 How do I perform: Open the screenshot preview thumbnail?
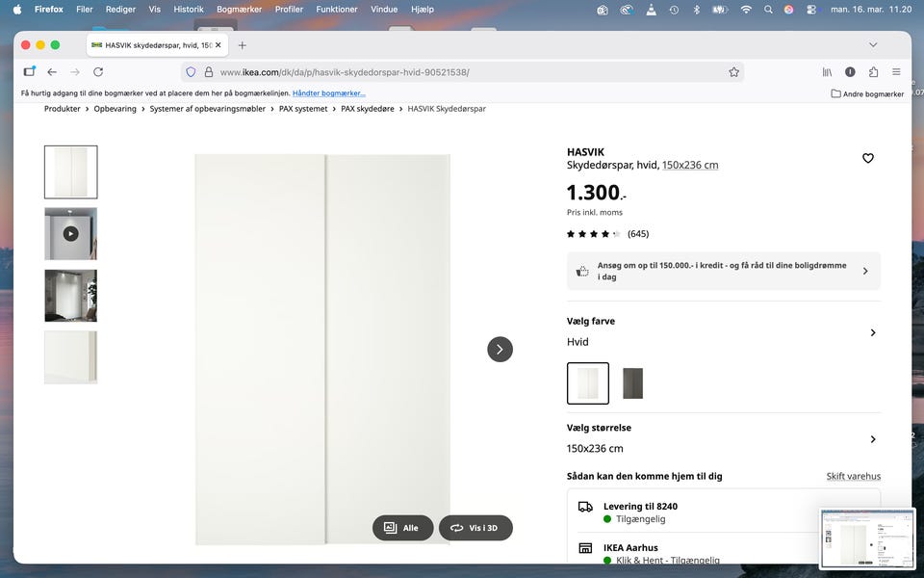tap(867, 539)
